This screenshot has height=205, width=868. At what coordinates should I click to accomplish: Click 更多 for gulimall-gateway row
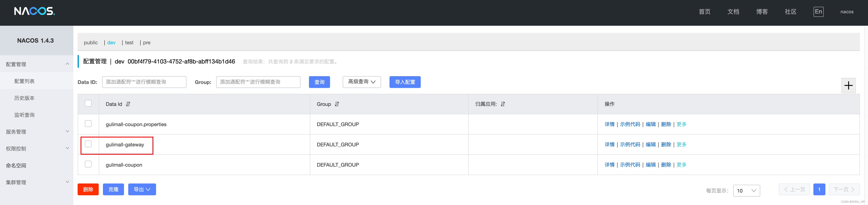(x=681, y=144)
